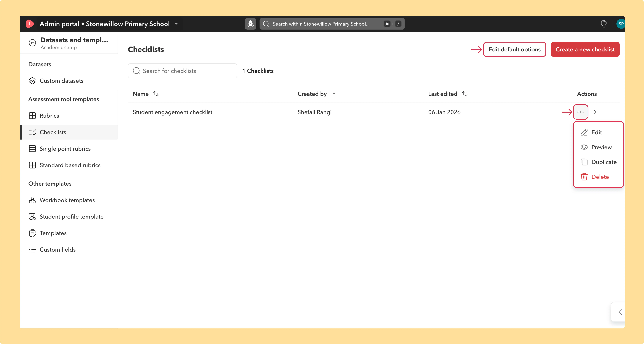Open row chevron for Student engagement checklist

click(595, 112)
